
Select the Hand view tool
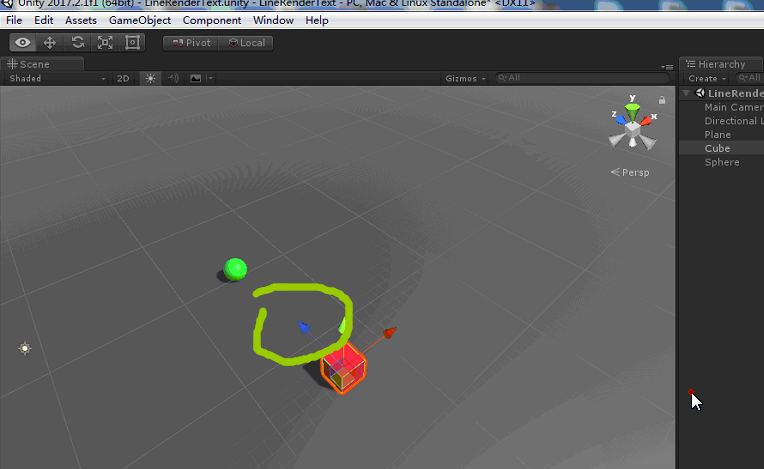tap(22, 43)
